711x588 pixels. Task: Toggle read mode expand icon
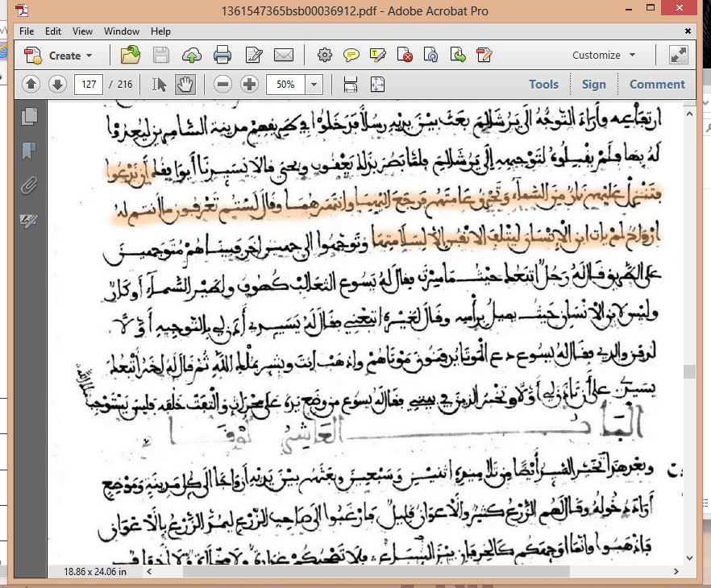678,55
